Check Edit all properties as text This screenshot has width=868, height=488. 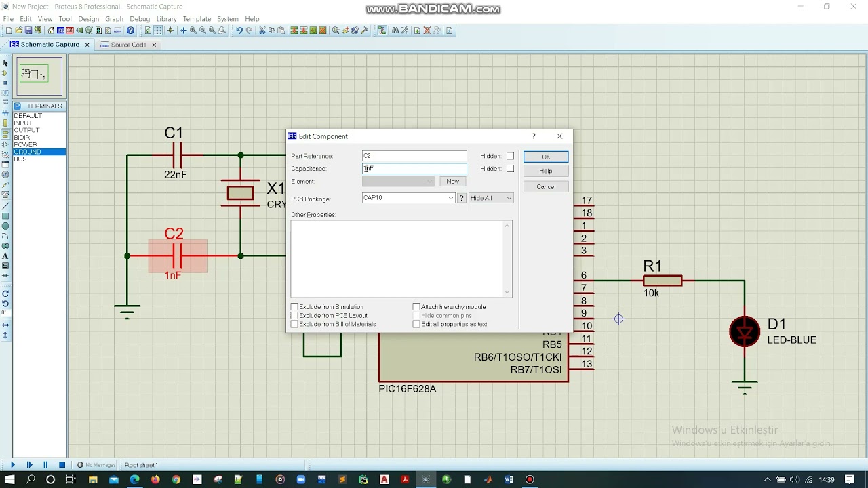coord(416,325)
